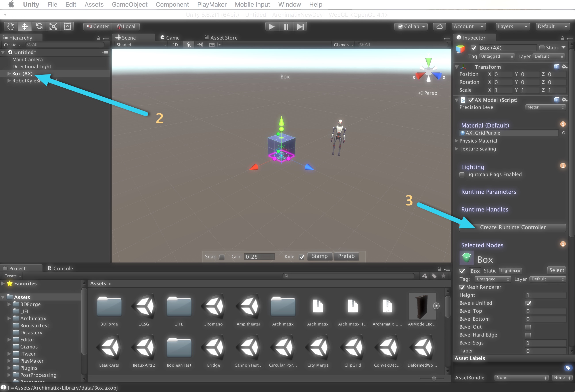Lock the Inspector panel
The height and width of the screenshot is (392, 575).
point(562,38)
